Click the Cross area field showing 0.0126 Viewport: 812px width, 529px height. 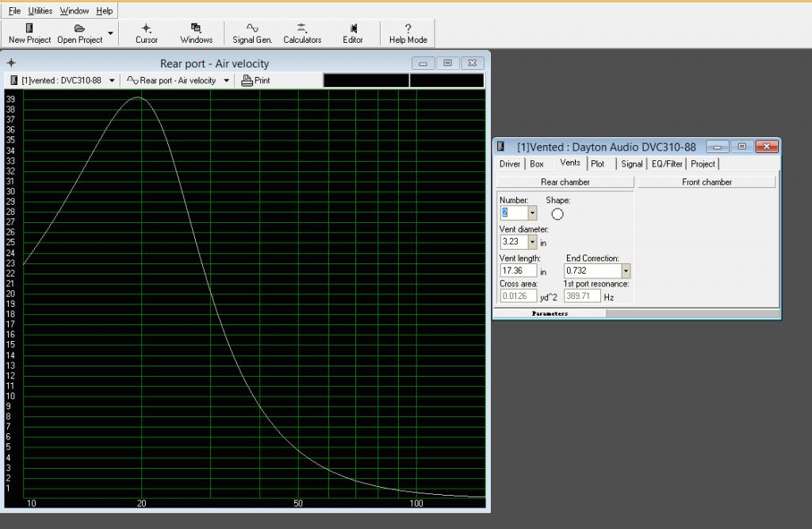click(x=519, y=297)
